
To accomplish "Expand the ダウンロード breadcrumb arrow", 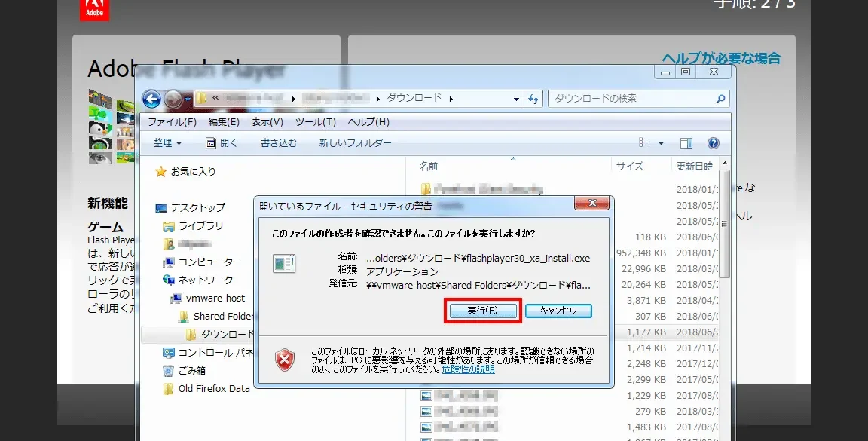I will 451,100.
